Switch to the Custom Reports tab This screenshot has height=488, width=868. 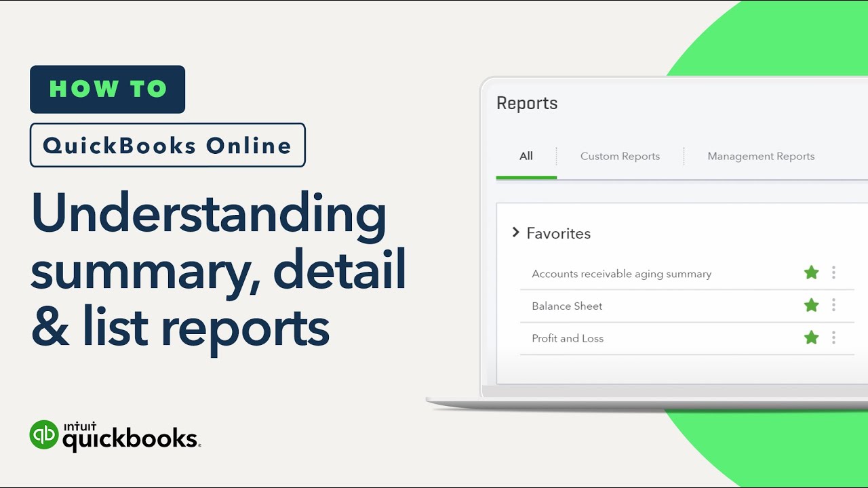620,156
